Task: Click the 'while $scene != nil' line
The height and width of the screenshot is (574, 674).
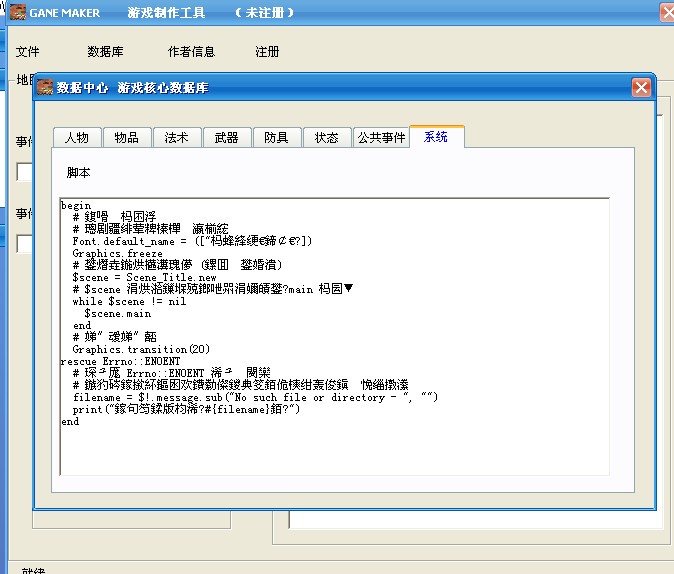Action: click(129, 301)
